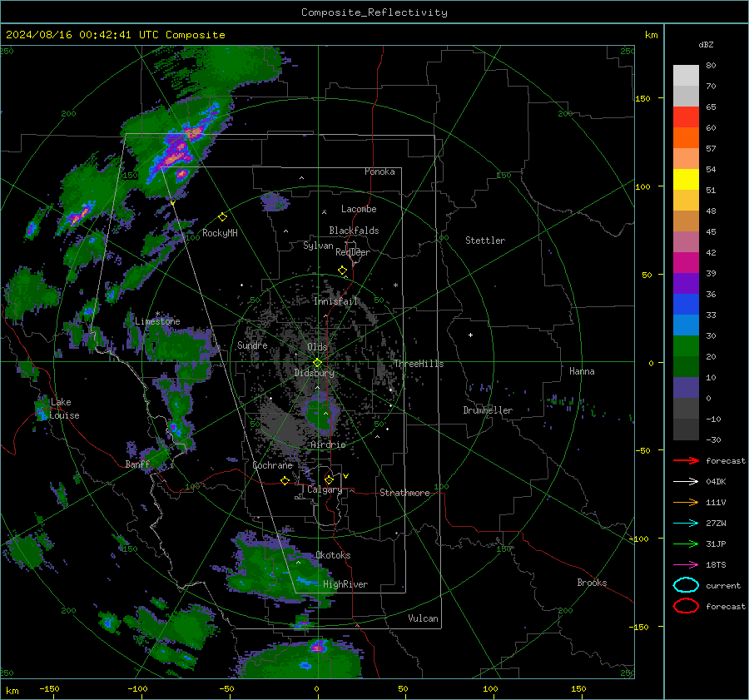
Task: Click the Brooks label
Action: [x=592, y=583]
